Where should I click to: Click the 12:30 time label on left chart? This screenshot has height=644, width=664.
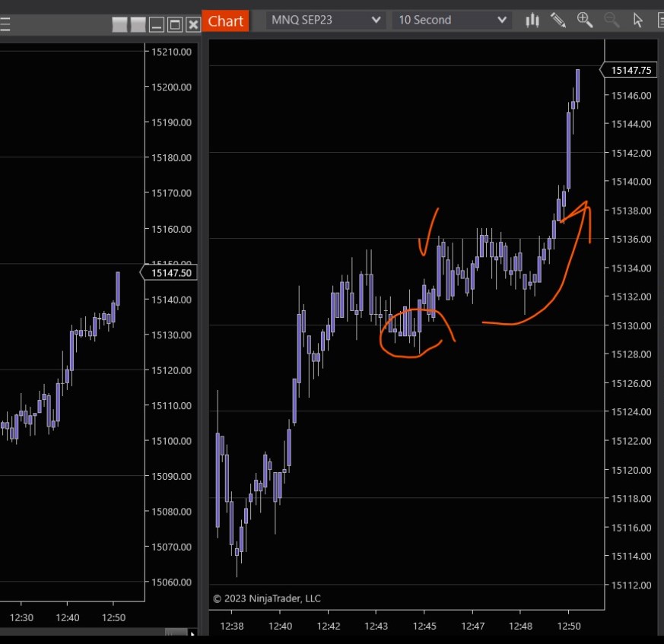click(x=21, y=617)
